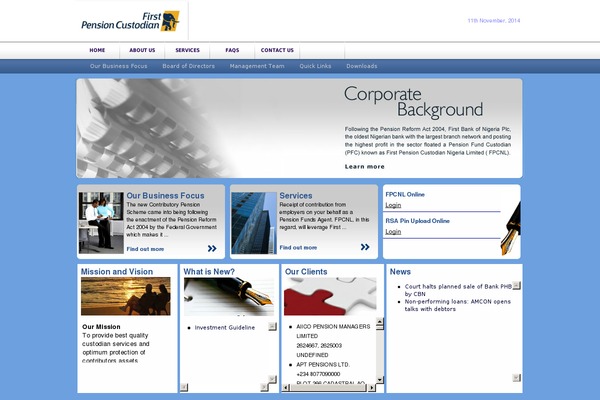Open news about Bank PHB sale halted

[458, 290]
